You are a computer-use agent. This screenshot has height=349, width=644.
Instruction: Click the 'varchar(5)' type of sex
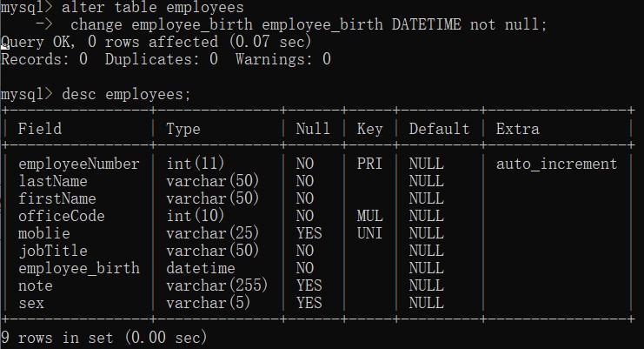pos(209,304)
